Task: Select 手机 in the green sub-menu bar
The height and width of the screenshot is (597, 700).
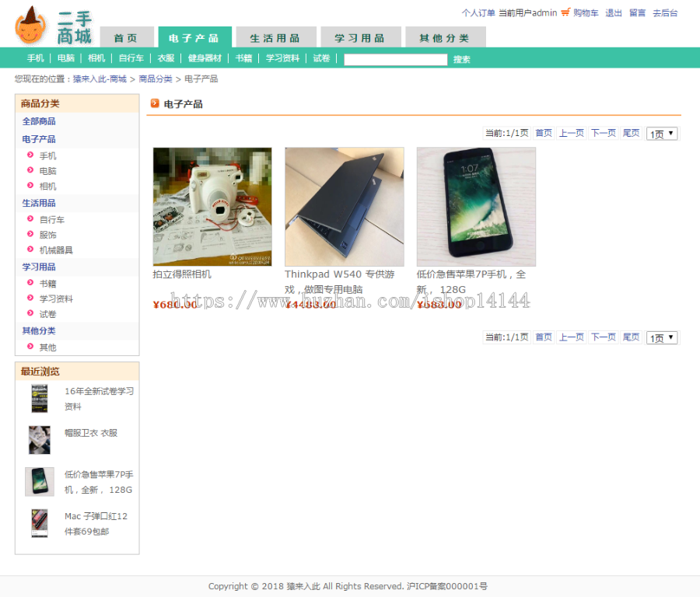Action: point(35,58)
